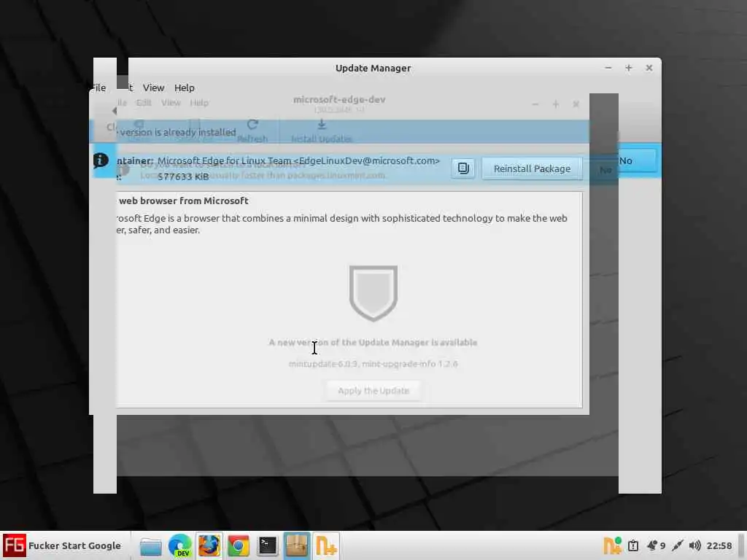Viewport: 747px width, 560px height.
Task: Click the update tray icon with green dot
Action: pyautogui.click(x=612, y=545)
